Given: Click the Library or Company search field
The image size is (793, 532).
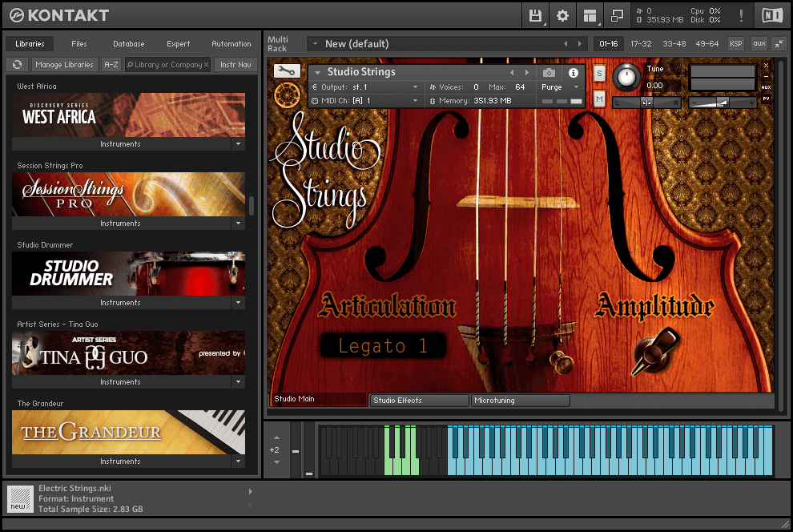Looking at the screenshot, I should click(x=167, y=65).
